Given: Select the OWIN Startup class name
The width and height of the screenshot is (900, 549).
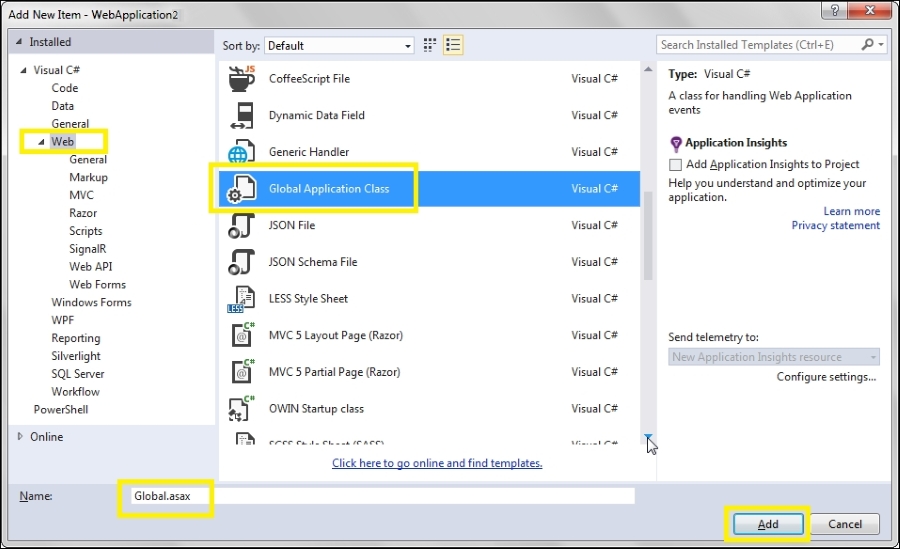Looking at the screenshot, I should 316,409.
